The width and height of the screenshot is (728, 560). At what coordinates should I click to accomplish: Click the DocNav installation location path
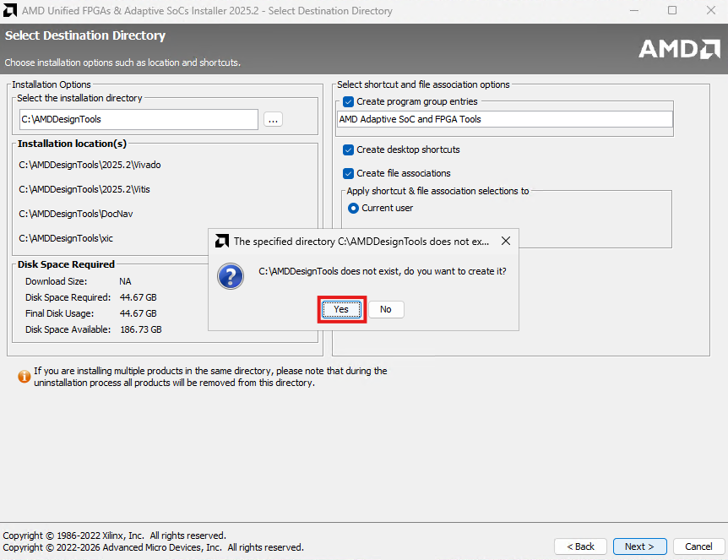(76, 214)
